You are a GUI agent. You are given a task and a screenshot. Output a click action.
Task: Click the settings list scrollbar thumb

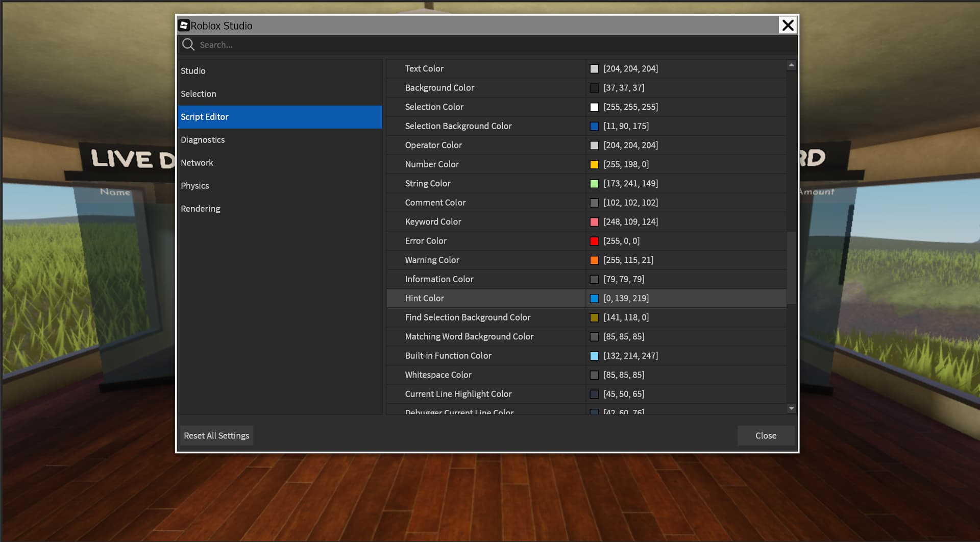[791, 267]
